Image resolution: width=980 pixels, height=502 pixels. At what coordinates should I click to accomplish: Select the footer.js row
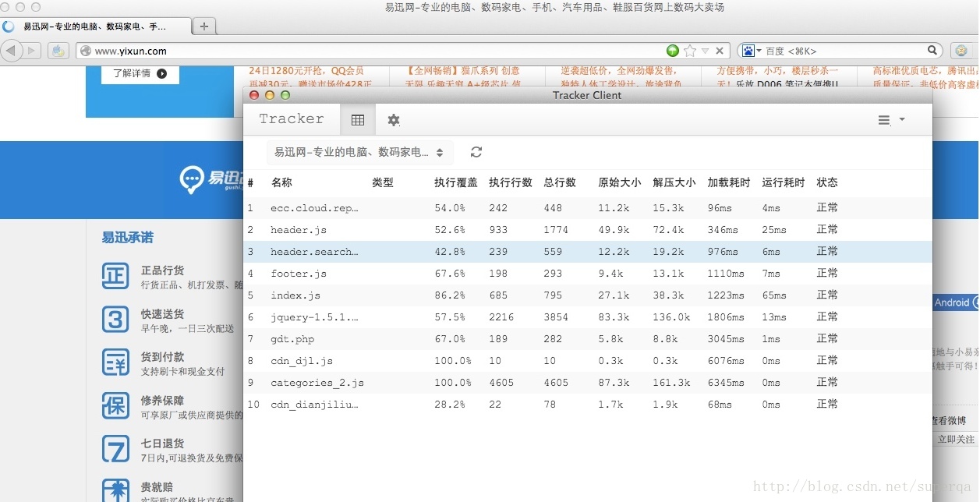[588, 274]
